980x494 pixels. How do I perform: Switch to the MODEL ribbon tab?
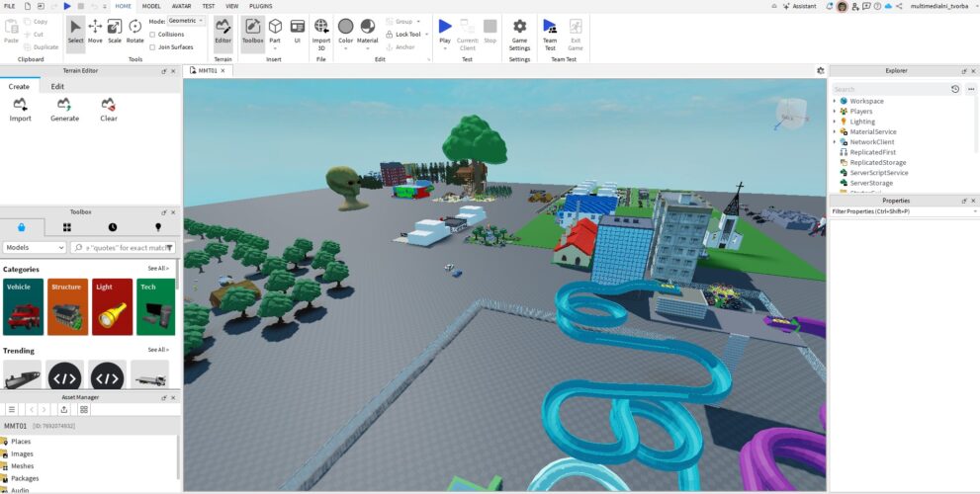[151, 6]
